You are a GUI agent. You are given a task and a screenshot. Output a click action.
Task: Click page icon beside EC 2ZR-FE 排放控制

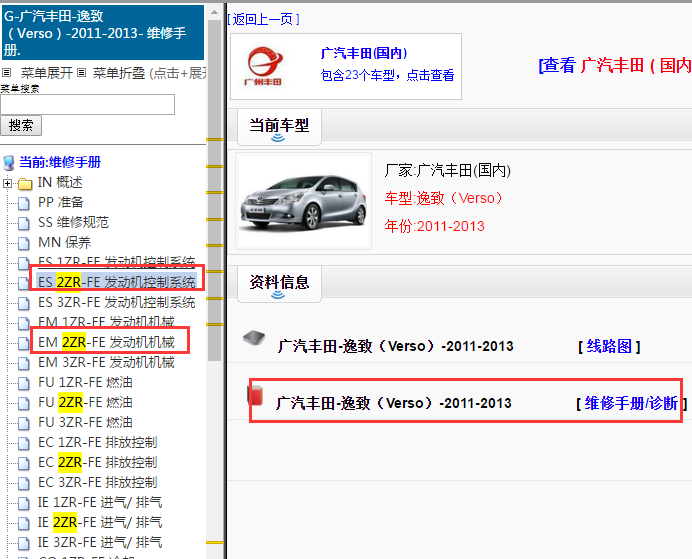(24, 463)
